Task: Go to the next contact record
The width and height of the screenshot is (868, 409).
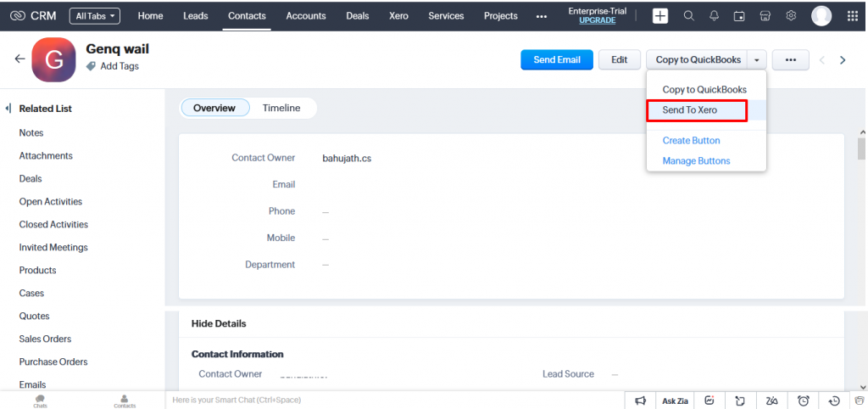Action: 843,60
